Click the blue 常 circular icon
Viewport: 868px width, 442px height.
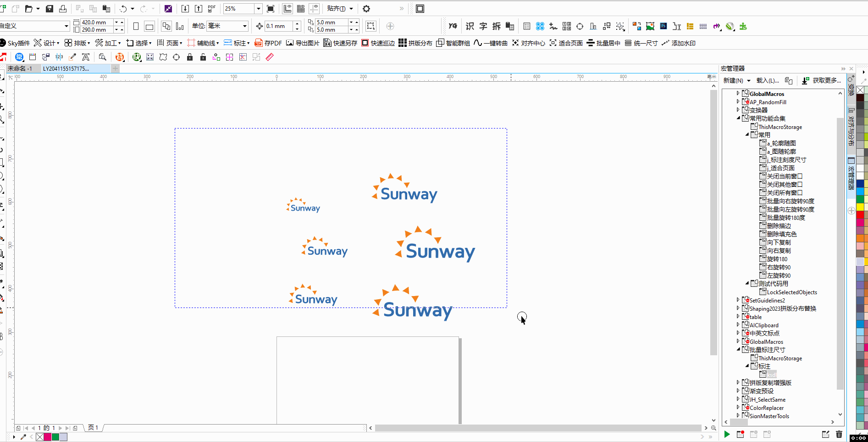(x=19, y=57)
